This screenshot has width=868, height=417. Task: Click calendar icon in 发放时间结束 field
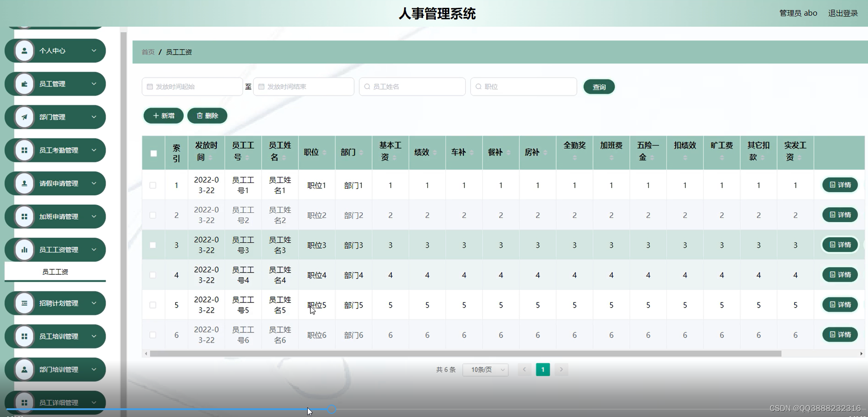pos(261,86)
